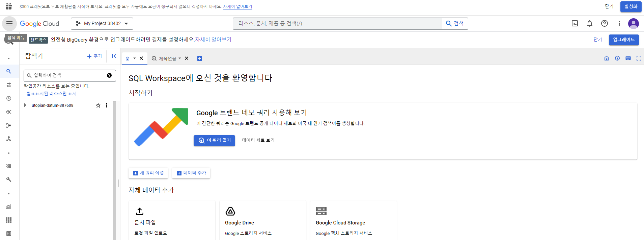Open 자세히 알아보기 link in credit banner
Viewport: 644px width, 240px height.
[237, 6]
